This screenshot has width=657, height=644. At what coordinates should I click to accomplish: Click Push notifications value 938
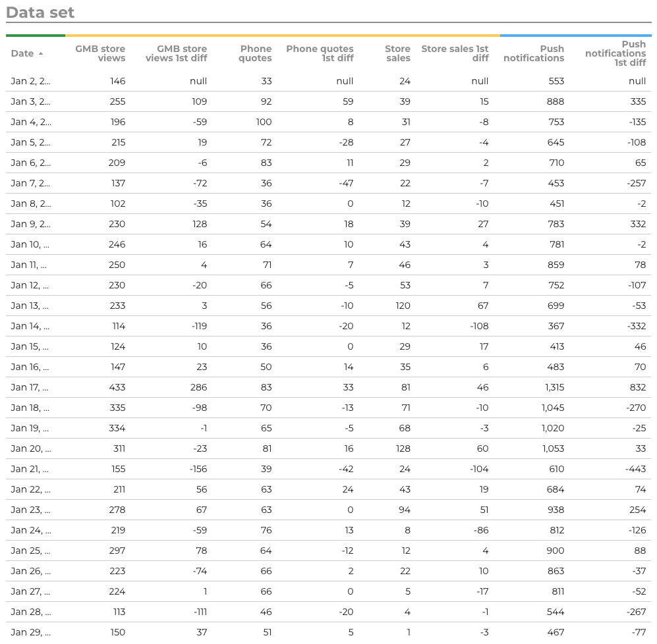coord(556,510)
